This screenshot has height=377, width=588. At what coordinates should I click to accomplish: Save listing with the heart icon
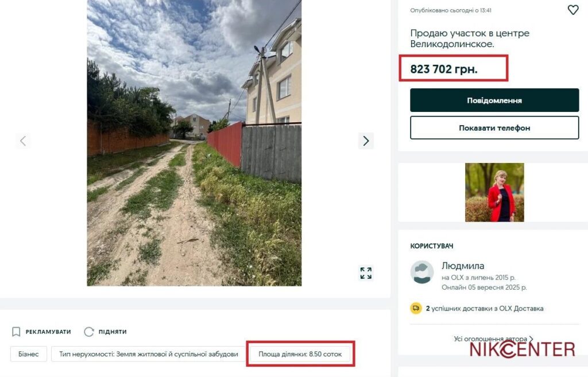click(x=572, y=10)
